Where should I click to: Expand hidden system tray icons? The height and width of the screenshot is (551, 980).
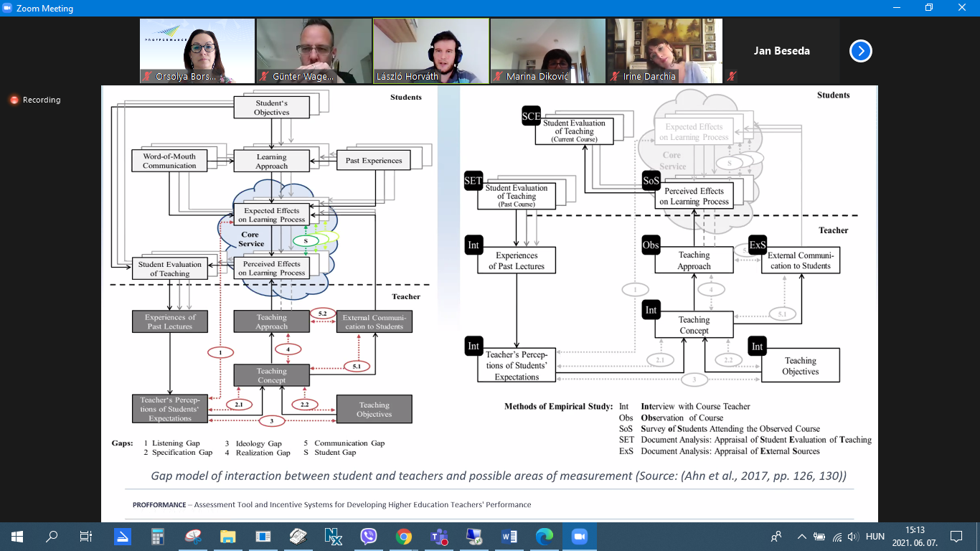[x=801, y=537]
